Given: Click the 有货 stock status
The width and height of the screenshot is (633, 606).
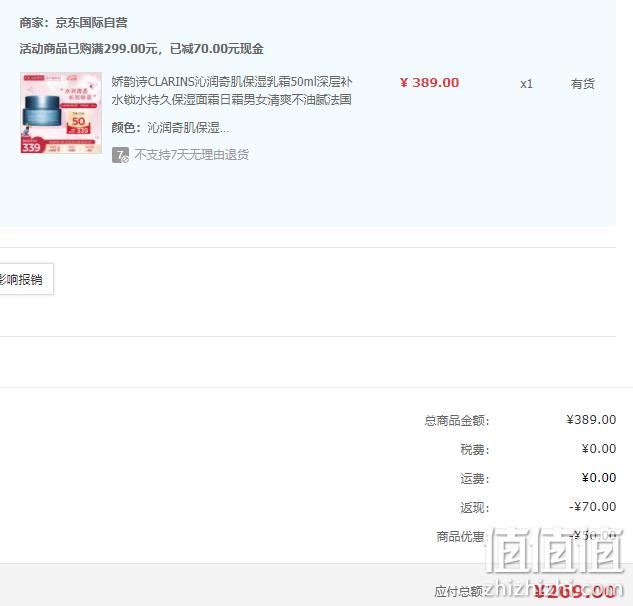Looking at the screenshot, I should [583, 84].
